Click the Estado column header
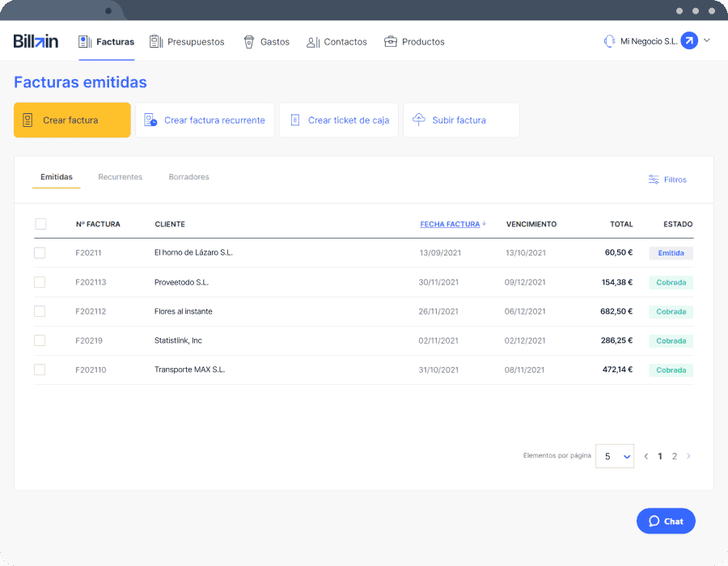 click(678, 224)
